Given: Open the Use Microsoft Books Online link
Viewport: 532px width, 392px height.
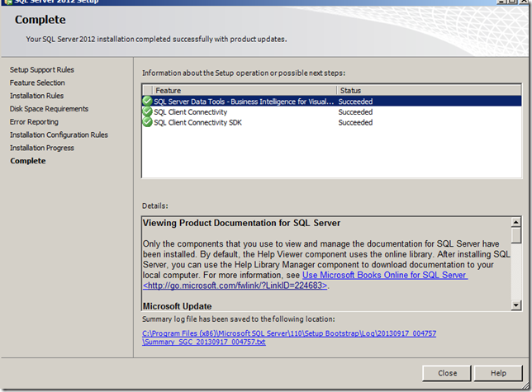Looking at the screenshot, I should point(385,275).
